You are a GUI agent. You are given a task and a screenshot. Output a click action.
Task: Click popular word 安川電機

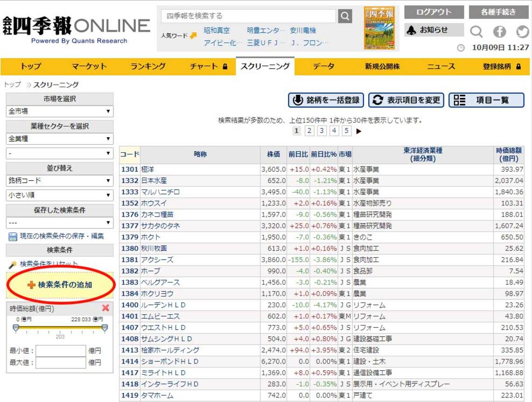point(303,30)
